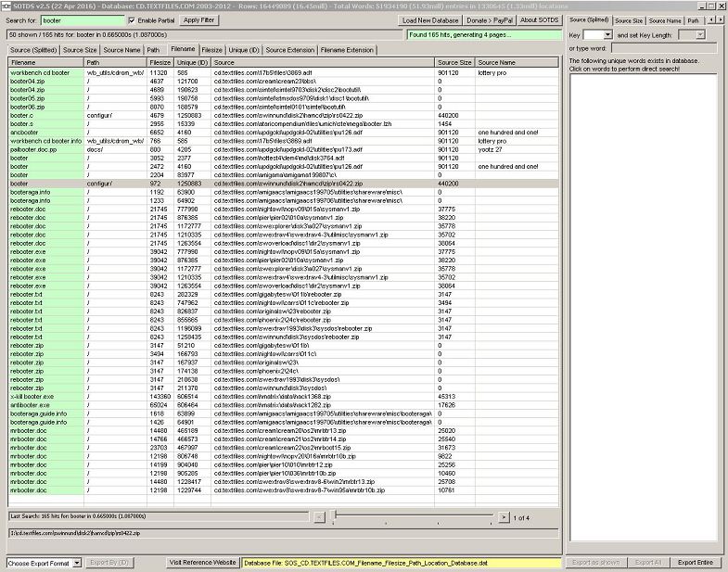The image size is (728, 572).
Task: Click Visit Reference Website button
Action: (x=202, y=563)
